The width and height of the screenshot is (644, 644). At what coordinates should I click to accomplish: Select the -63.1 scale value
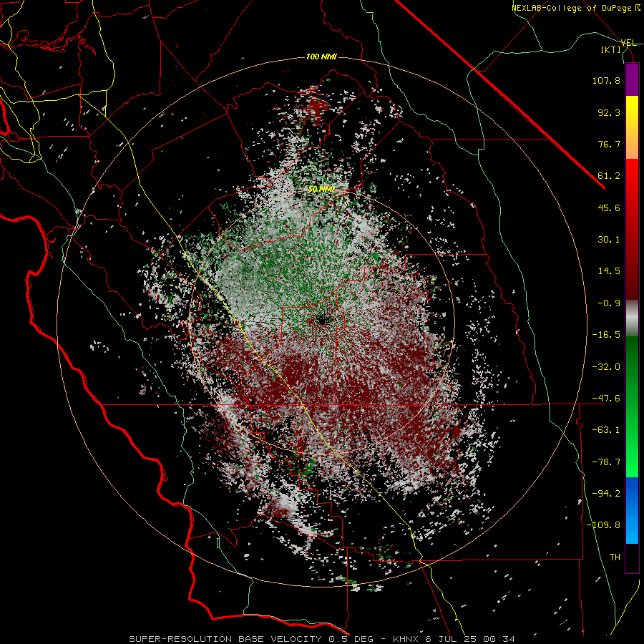606,430
